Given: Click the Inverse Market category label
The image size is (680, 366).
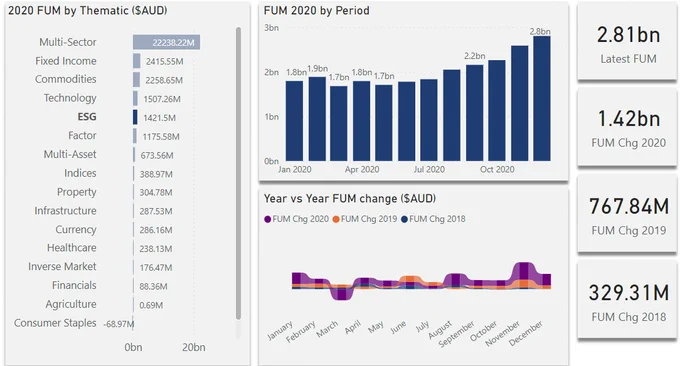Looking at the screenshot, I should click(x=62, y=266).
